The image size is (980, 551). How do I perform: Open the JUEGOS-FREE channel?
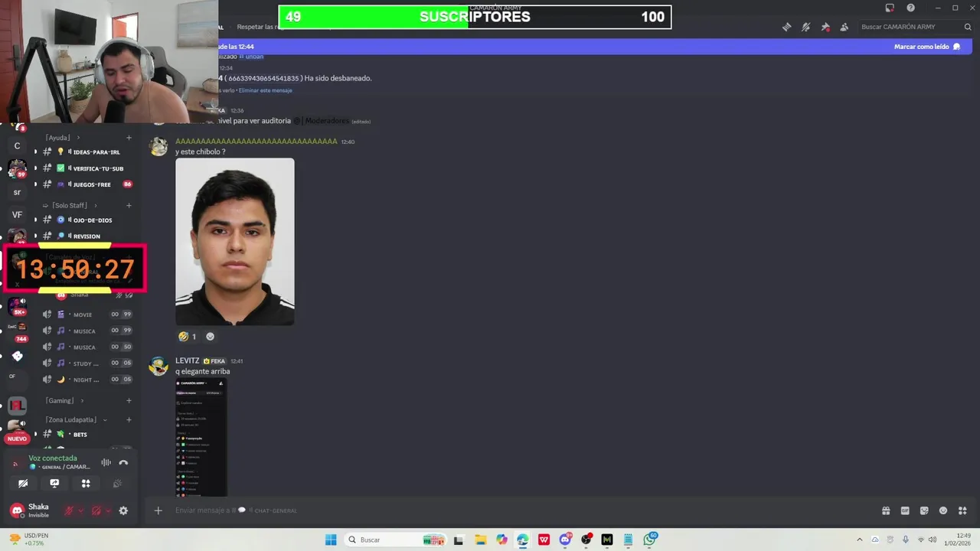point(86,184)
